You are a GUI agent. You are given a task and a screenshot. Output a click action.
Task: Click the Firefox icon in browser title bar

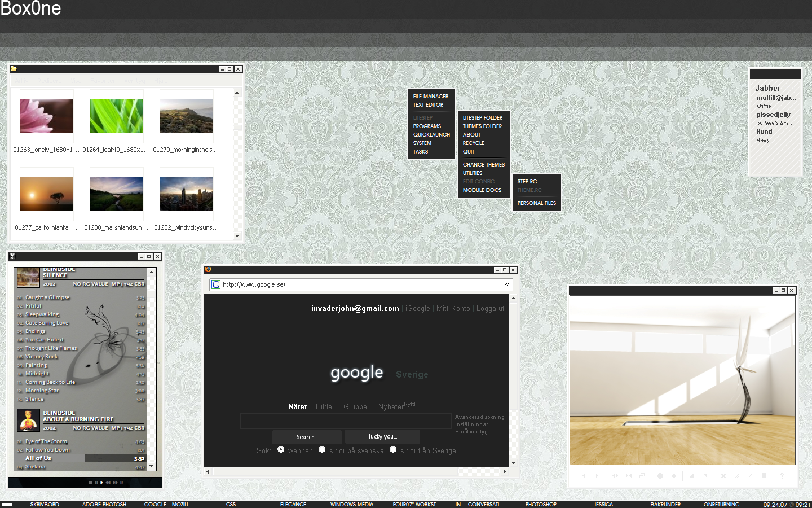[x=208, y=270]
